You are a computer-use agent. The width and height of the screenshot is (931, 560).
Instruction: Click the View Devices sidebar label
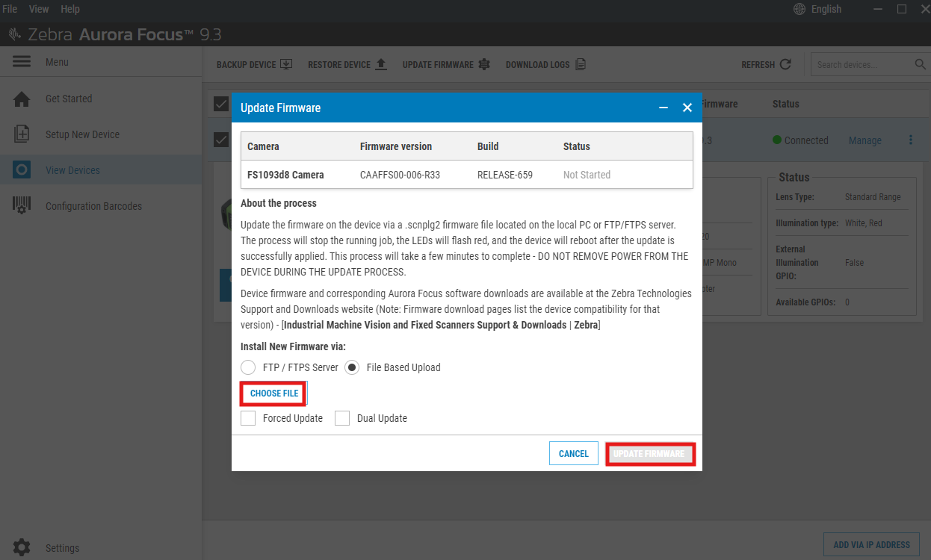(72, 170)
